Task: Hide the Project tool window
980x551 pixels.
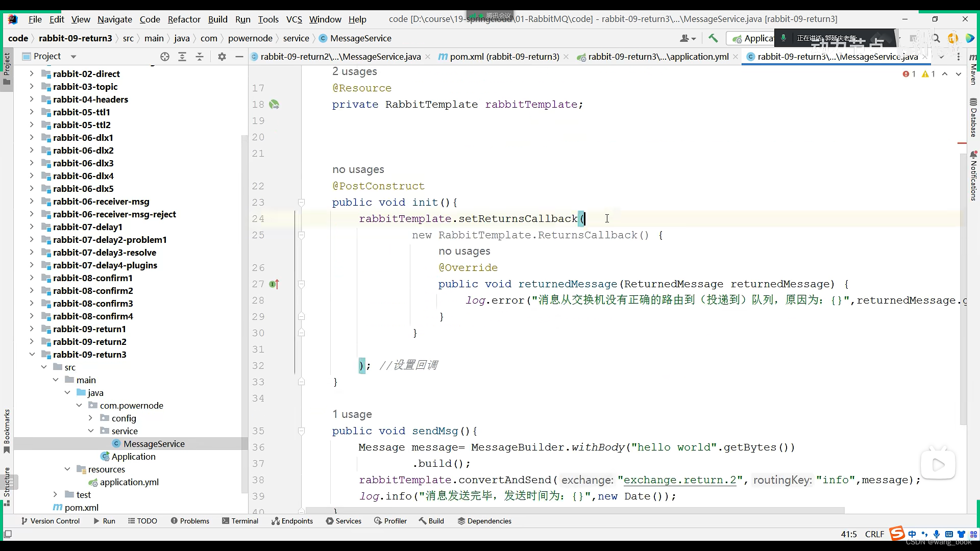Action: (239, 57)
